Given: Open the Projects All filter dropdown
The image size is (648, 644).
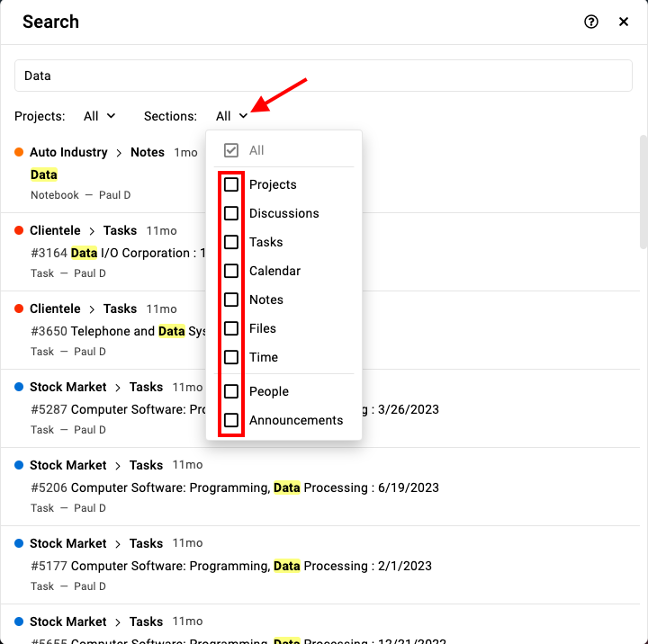Looking at the screenshot, I should tap(99, 116).
